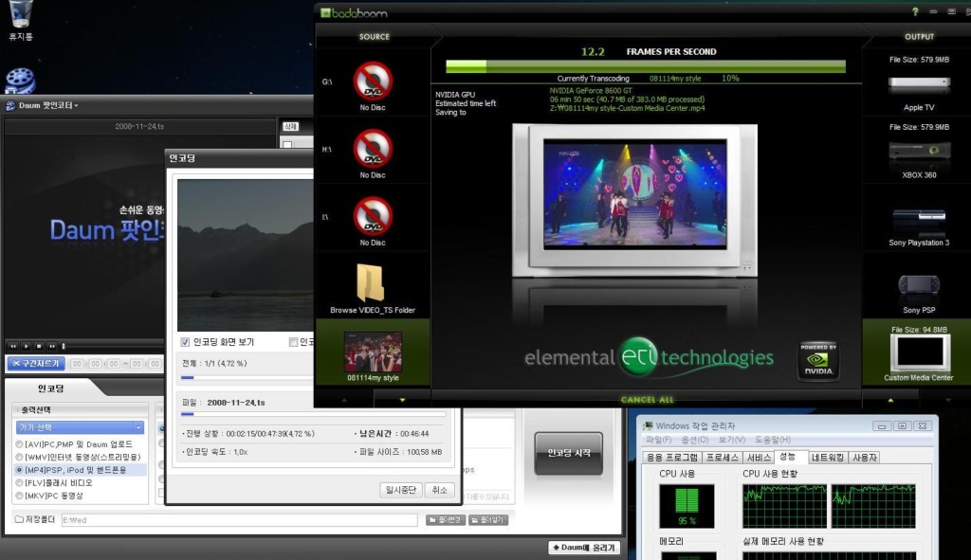
Task: Click the Daum에 올리기 upload button
Action: pyautogui.click(x=583, y=547)
